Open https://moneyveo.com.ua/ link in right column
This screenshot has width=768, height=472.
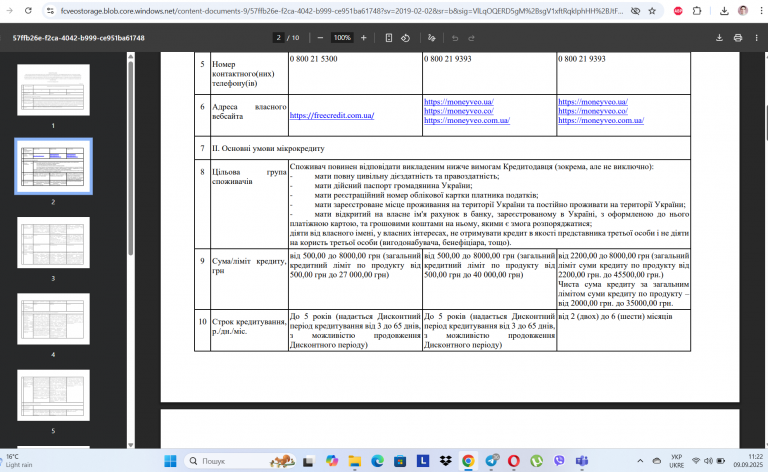click(x=601, y=120)
